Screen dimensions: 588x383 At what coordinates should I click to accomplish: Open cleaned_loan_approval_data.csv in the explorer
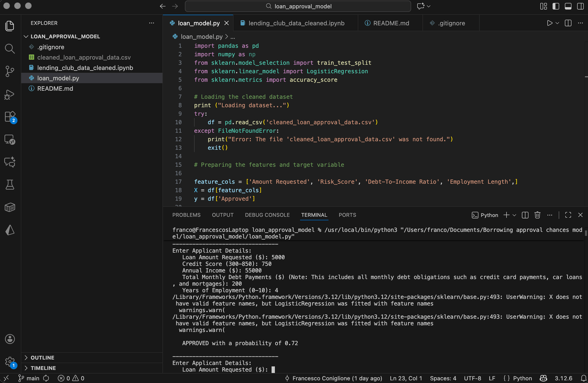pyautogui.click(x=84, y=57)
